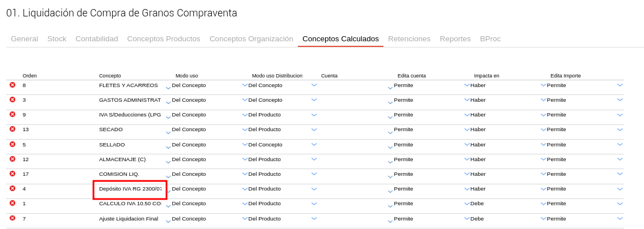Delete the SELLADO row
This screenshot has height=229, width=644.
12,144
